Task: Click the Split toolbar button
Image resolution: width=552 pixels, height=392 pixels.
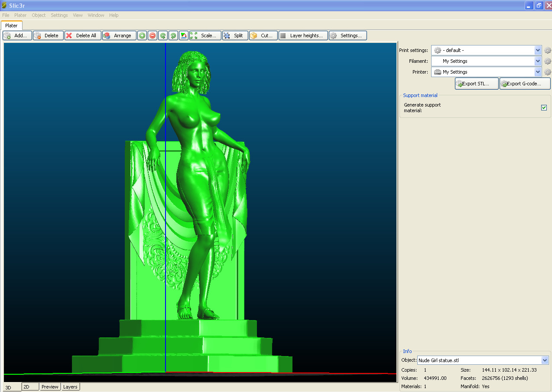Action: point(234,36)
